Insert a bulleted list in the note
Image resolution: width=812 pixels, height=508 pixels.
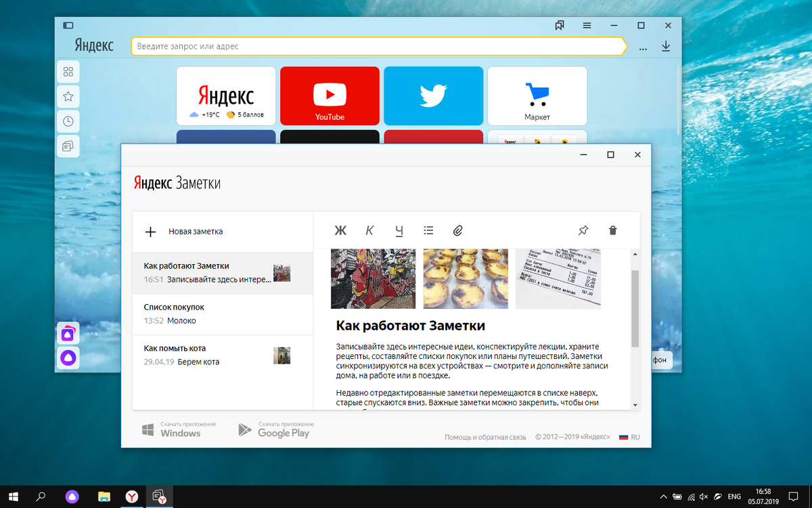click(x=428, y=230)
